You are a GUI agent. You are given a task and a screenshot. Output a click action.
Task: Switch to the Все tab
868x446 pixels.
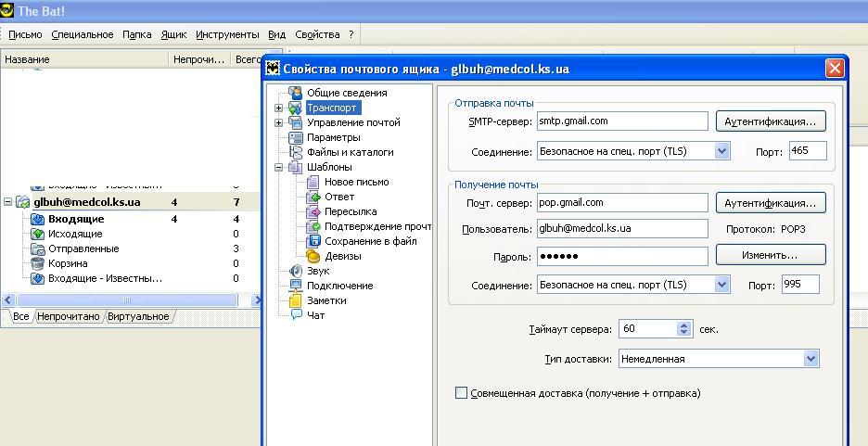pyautogui.click(x=21, y=316)
